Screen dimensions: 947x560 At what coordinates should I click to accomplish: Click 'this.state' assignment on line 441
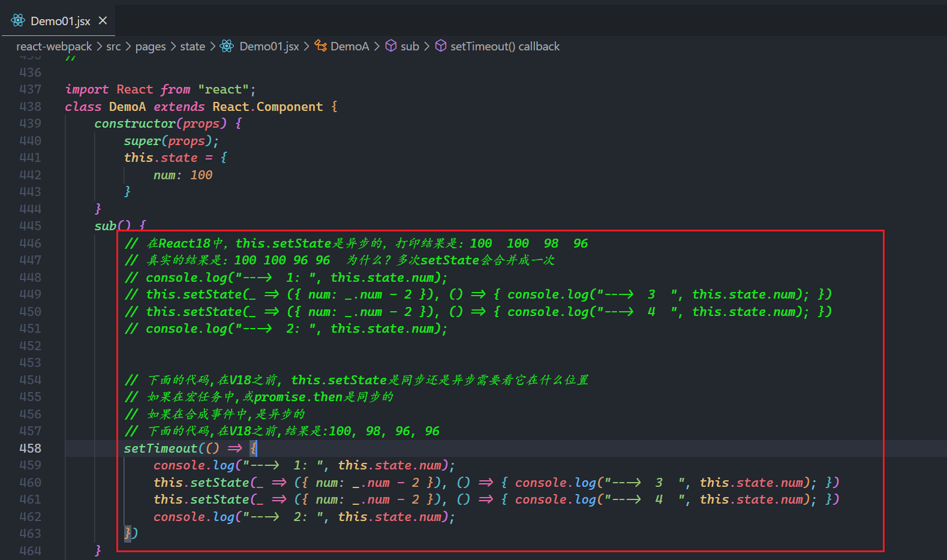click(x=161, y=158)
